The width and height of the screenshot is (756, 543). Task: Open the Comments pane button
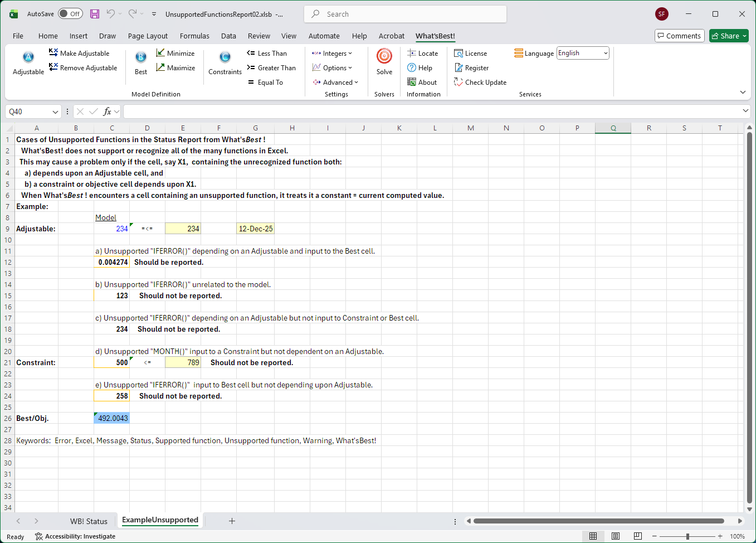coord(679,36)
